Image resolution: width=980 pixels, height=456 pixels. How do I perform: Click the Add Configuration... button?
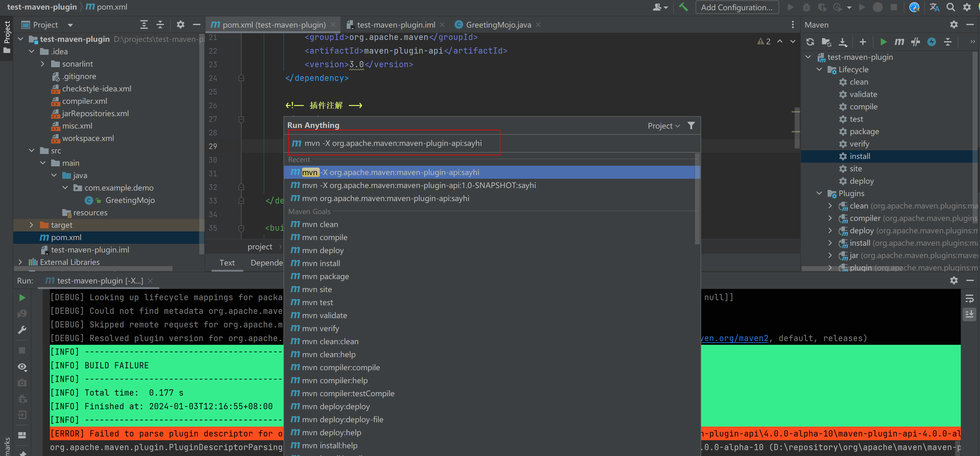[737, 7]
